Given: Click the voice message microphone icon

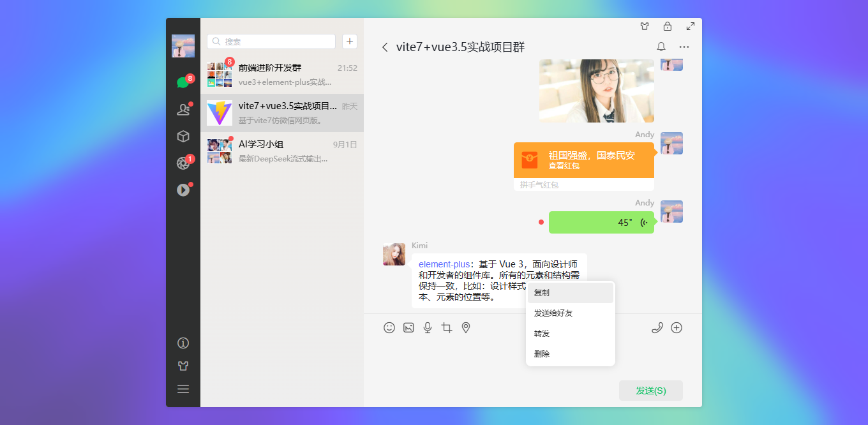Looking at the screenshot, I should coord(428,327).
